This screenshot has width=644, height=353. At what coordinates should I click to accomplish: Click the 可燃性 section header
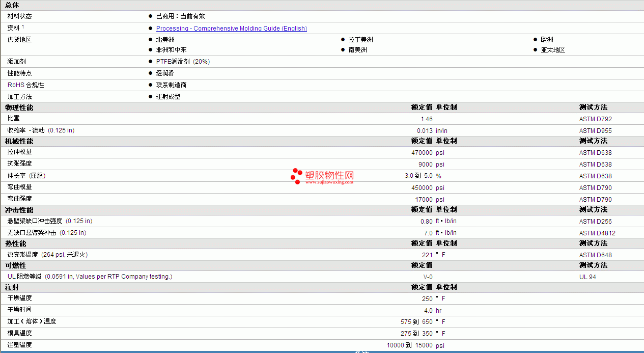pyautogui.click(x=16, y=265)
